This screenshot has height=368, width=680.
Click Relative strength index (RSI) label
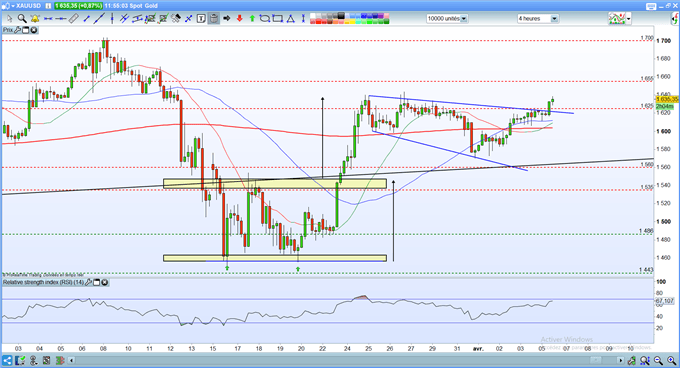coord(43,282)
